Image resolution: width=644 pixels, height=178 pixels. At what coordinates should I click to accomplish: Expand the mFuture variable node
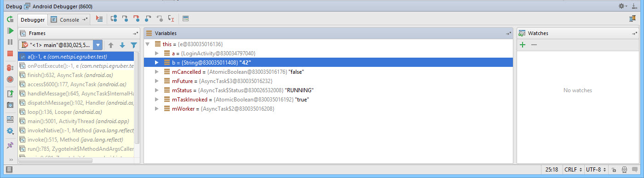click(157, 81)
